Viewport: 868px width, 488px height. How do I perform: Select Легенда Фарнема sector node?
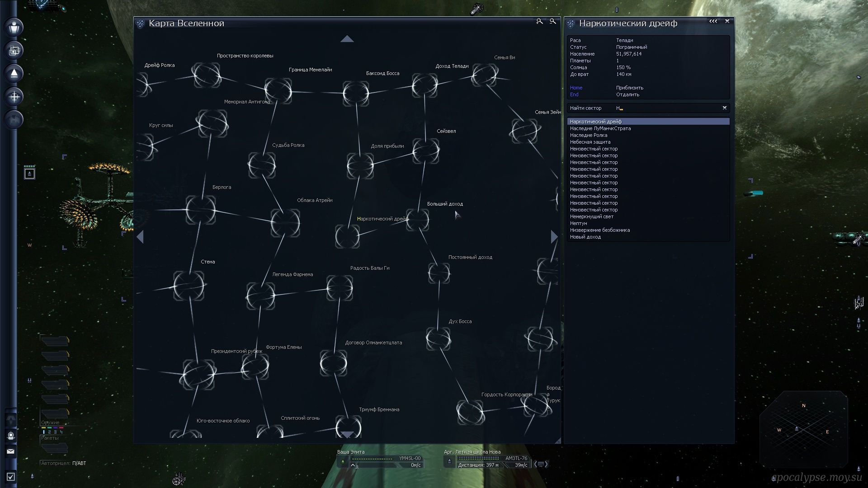tap(261, 296)
